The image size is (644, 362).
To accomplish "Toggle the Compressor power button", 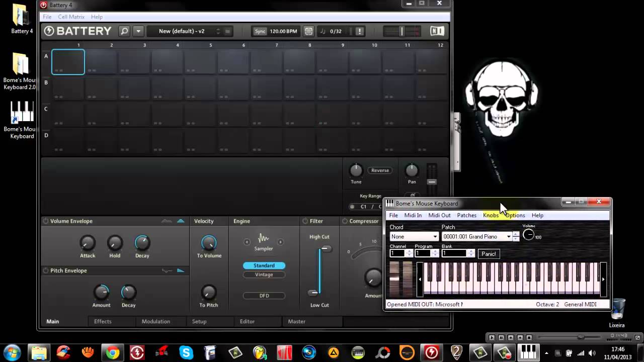I will point(345,221).
